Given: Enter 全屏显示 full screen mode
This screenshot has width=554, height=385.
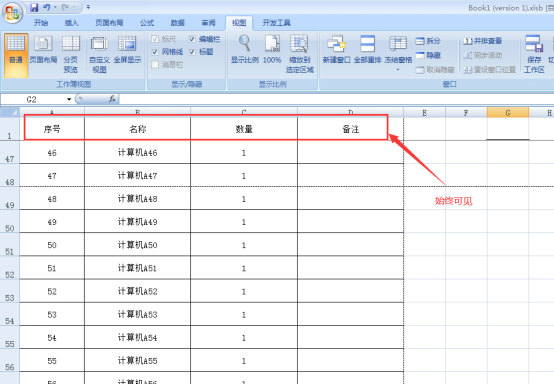Looking at the screenshot, I should point(127,50).
